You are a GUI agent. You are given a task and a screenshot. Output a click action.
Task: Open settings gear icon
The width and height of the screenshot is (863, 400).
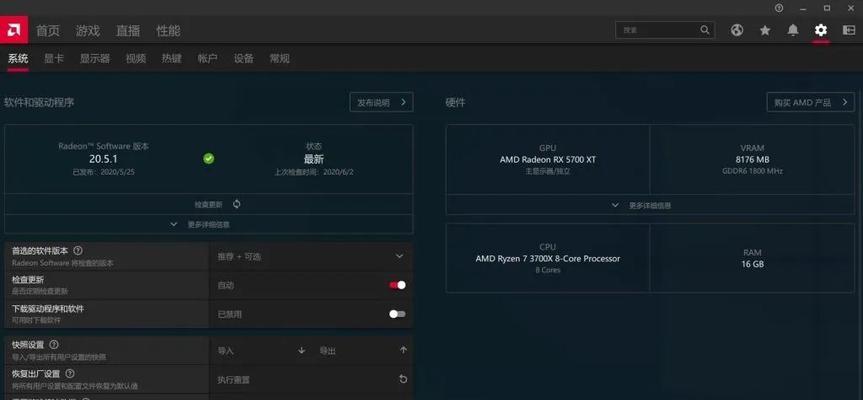coord(821,30)
